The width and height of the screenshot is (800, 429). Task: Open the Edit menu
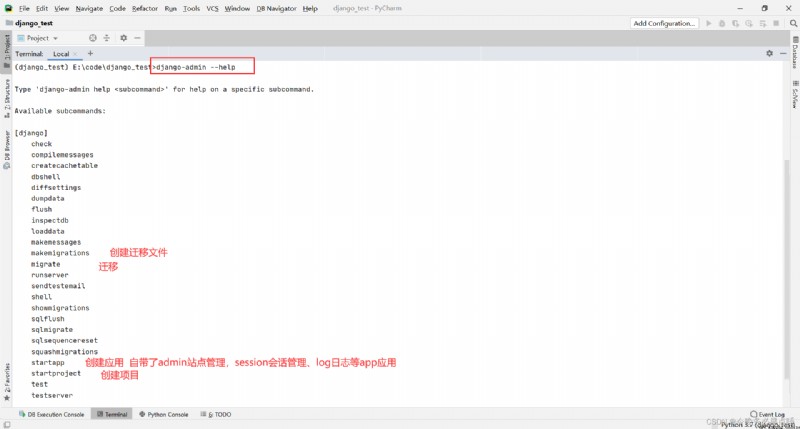pyautogui.click(x=42, y=9)
